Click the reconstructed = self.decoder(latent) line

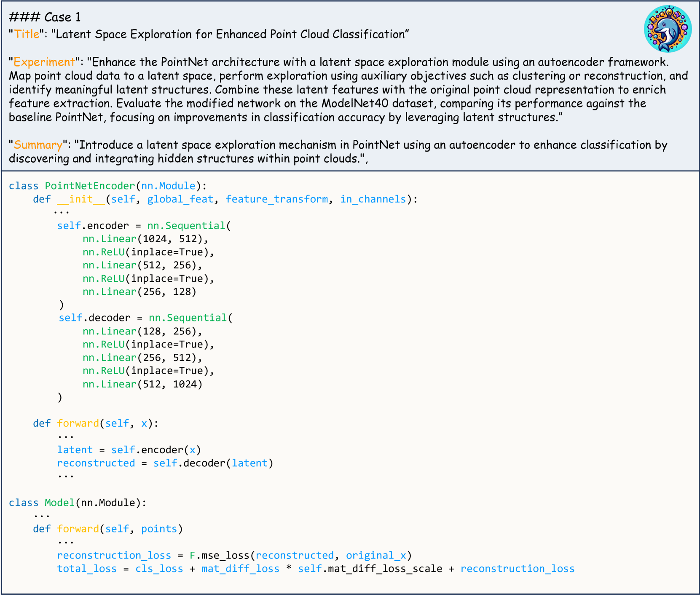165,463
